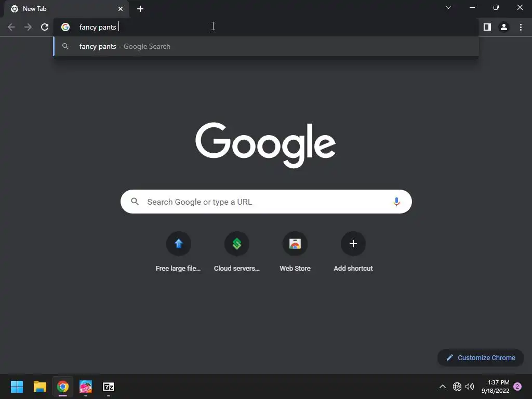Open the colorful candy app on taskbar
Viewport: 532px width, 399px height.
[x=86, y=387]
